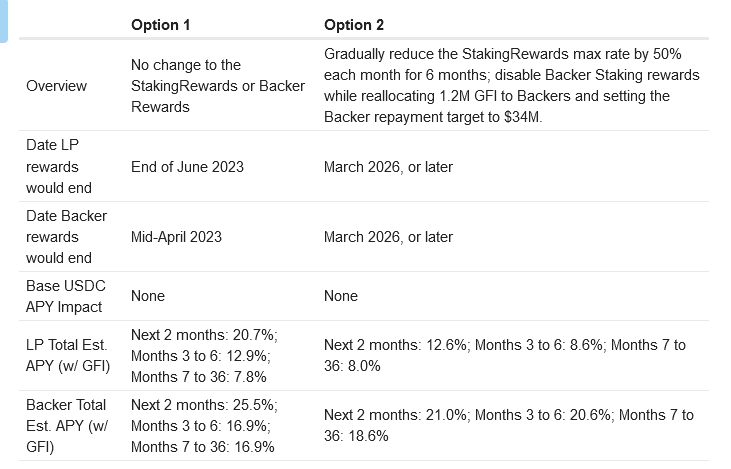
Task: Select the Overview row label
Action: [56, 86]
